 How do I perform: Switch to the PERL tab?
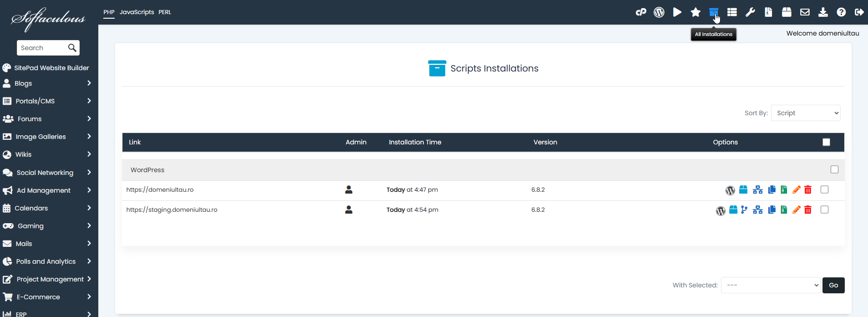click(165, 12)
